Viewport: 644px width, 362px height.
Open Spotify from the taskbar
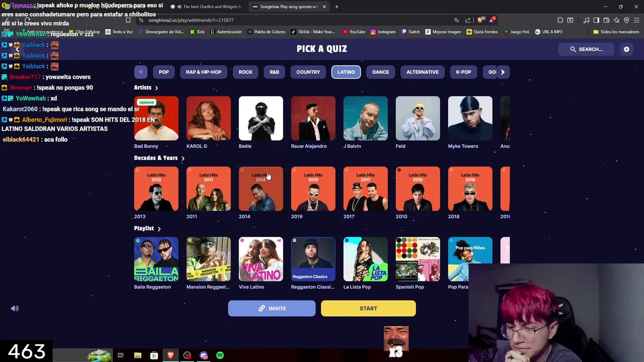coord(220,355)
